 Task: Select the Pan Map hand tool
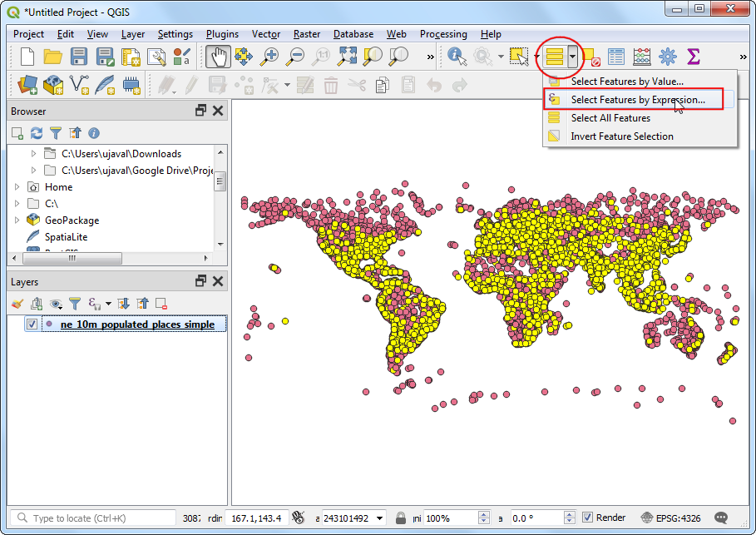[217, 57]
